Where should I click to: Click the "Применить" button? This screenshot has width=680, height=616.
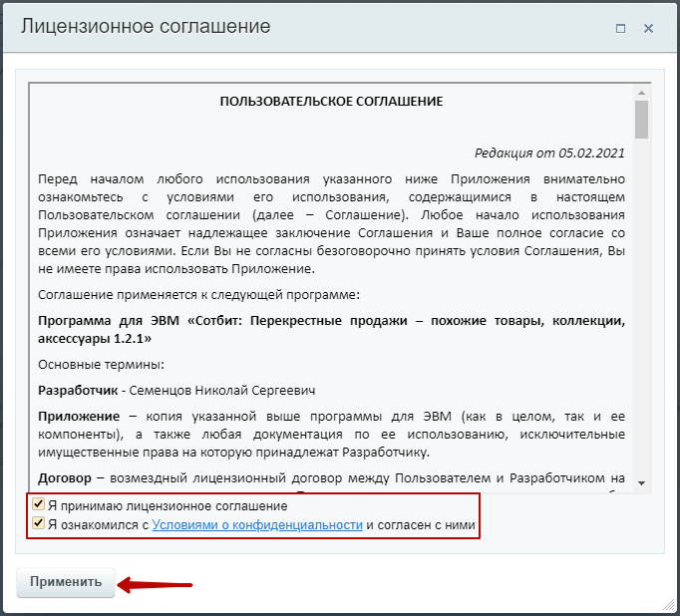(x=66, y=582)
